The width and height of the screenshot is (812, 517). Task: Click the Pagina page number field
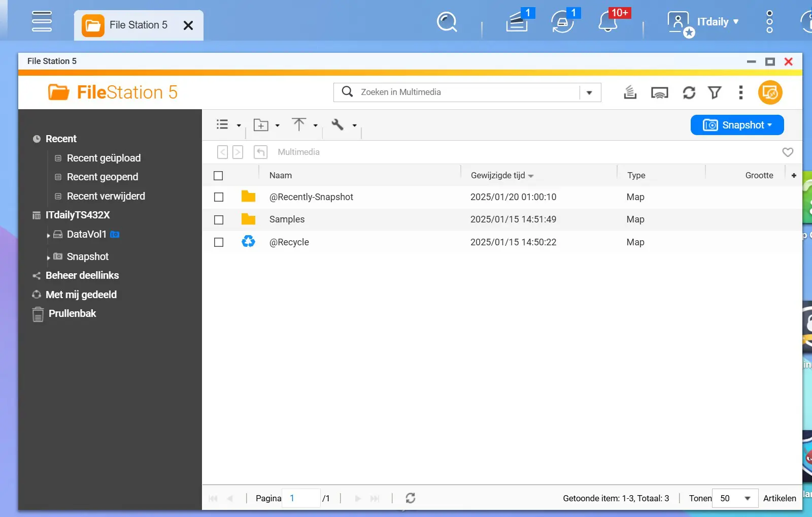tap(301, 498)
